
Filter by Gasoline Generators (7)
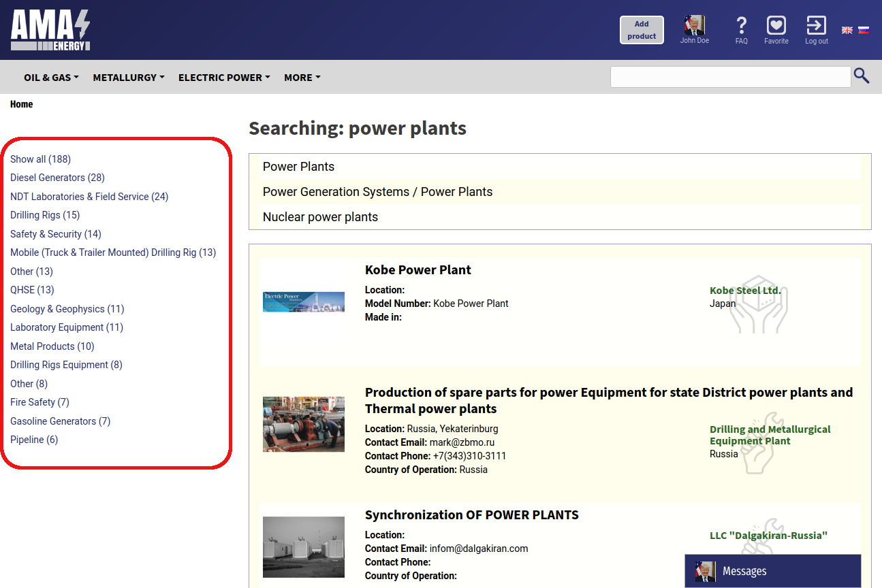click(60, 421)
